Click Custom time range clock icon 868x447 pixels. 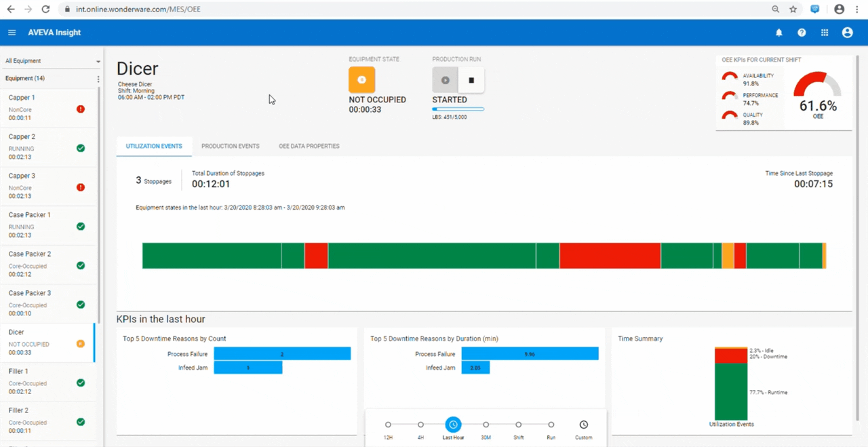(x=584, y=425)
